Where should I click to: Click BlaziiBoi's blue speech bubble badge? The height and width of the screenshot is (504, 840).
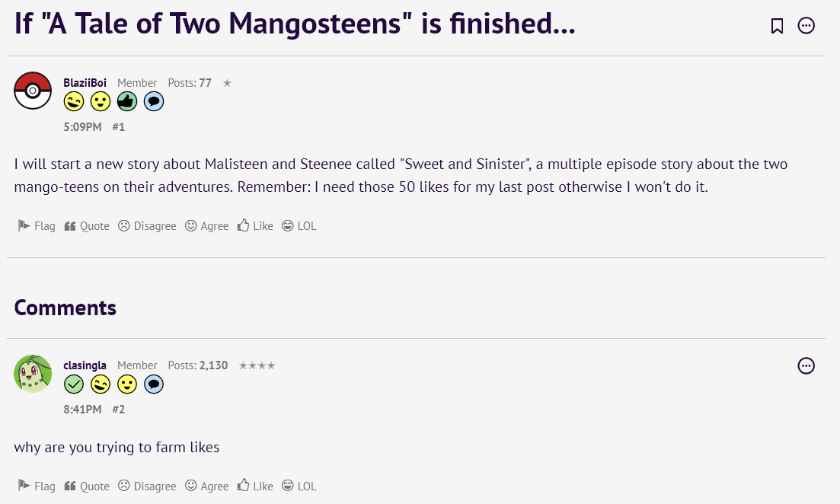point(153,101)
